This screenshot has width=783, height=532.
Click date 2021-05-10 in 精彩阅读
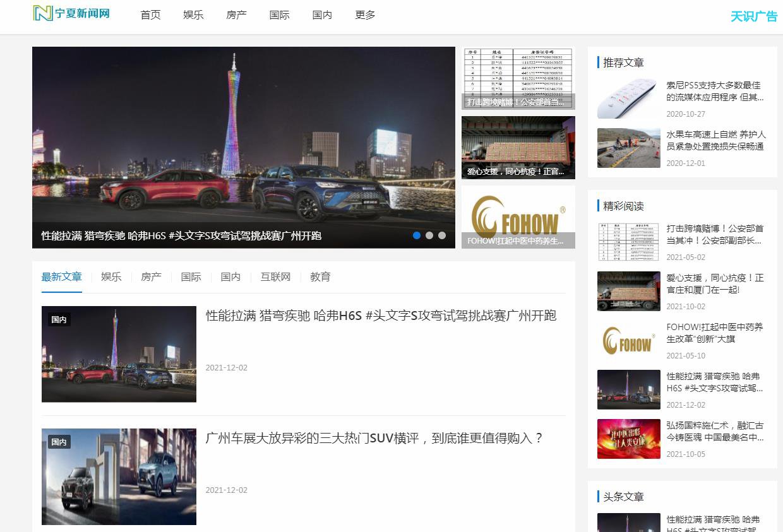pyautogui.click(x=686, y=356)
